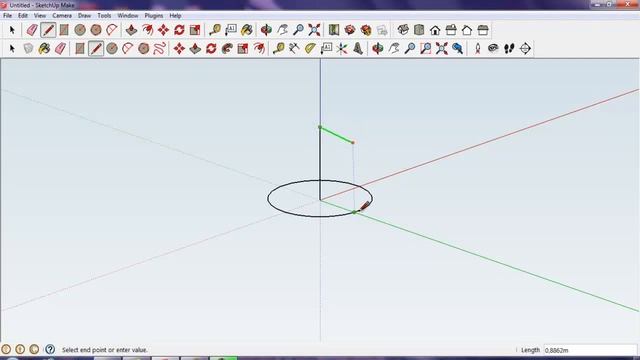The width and height of the screenshot is (640, 360).
Task: Open the Help menu
Action: 175,16
